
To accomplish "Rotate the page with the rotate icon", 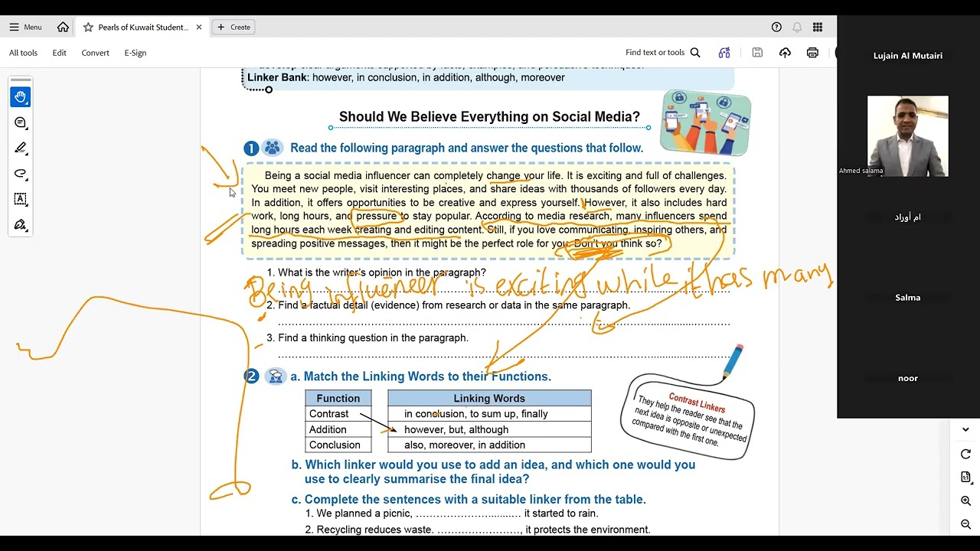I will (x=965, y=454).
